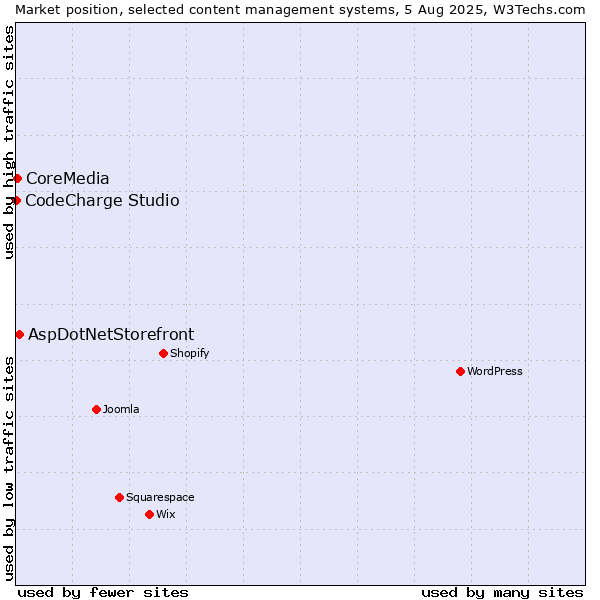Click the CoreMedia red data point
This screenshot has height=600, width=600.
[18, 179]
